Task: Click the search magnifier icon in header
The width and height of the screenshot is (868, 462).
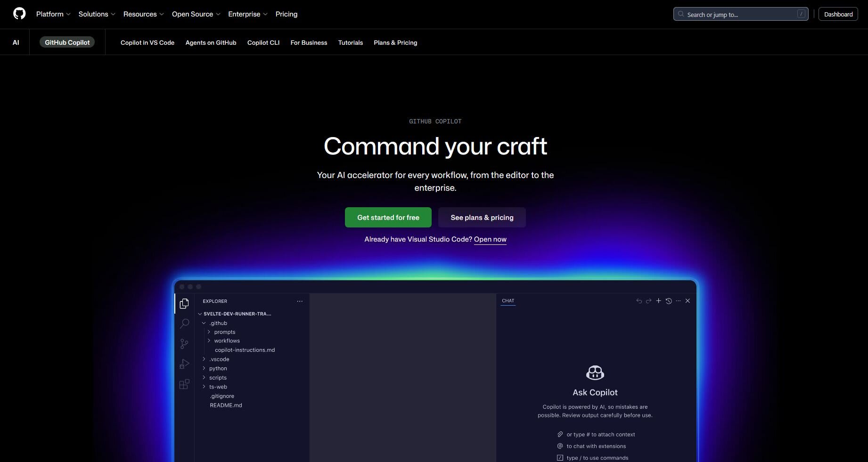Action: tap(681, 14)
